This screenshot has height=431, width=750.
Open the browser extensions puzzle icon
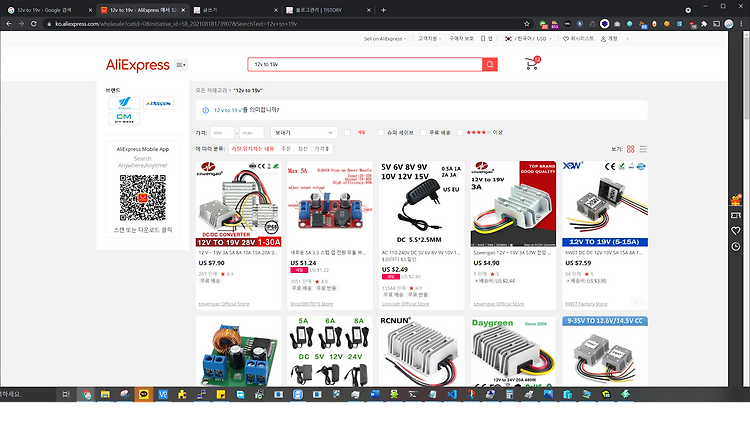pos(704,23)
